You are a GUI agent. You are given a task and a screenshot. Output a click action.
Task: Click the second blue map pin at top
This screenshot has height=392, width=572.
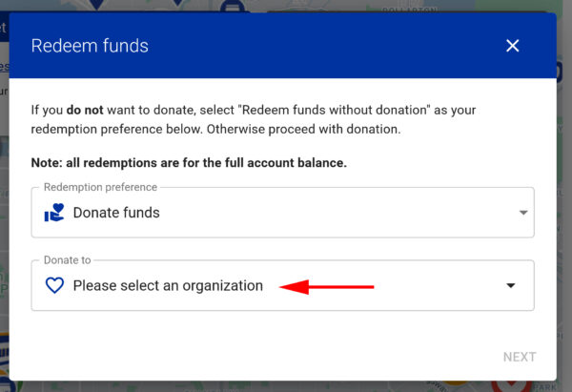177,3
